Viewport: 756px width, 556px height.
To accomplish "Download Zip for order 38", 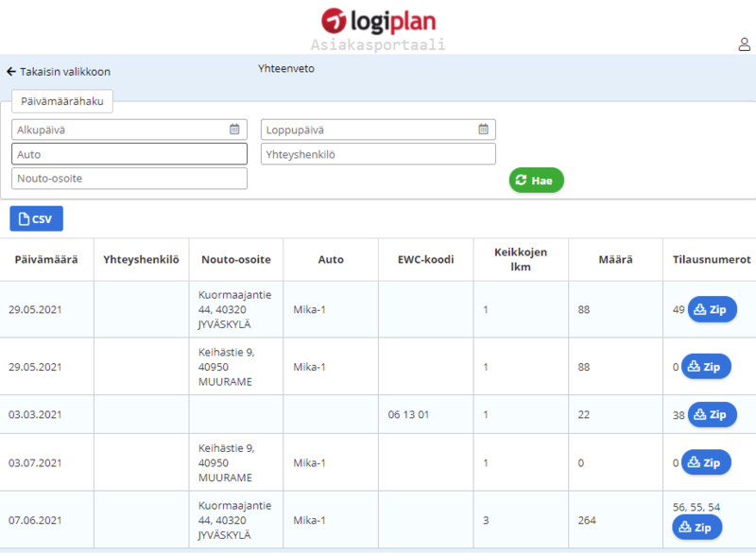I will (712, 414).
